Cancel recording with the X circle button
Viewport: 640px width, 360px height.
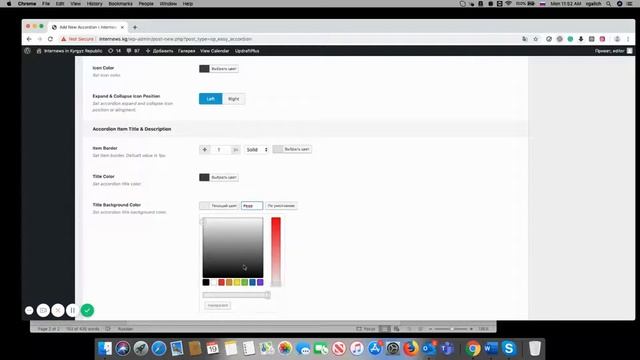point(58,311)
